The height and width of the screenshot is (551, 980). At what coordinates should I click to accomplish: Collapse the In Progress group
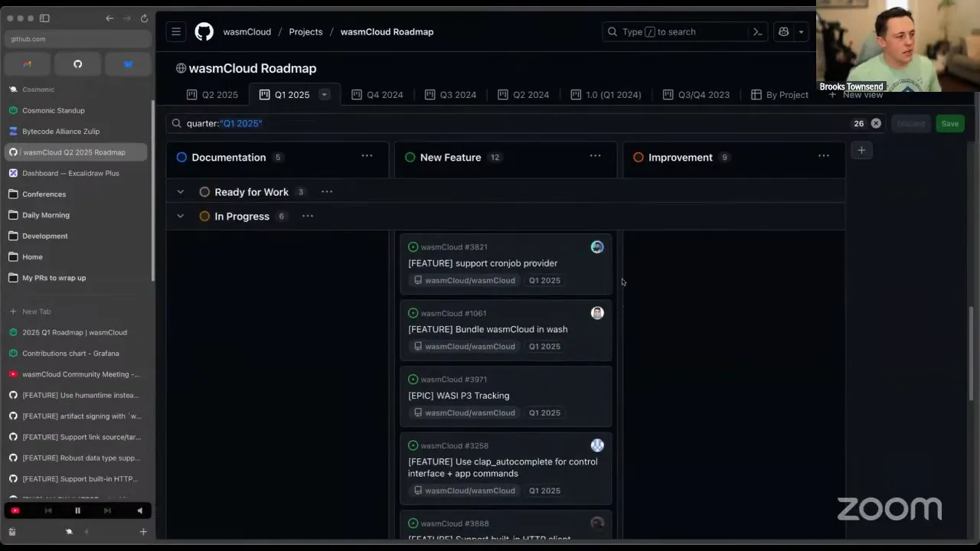point(180,217)
